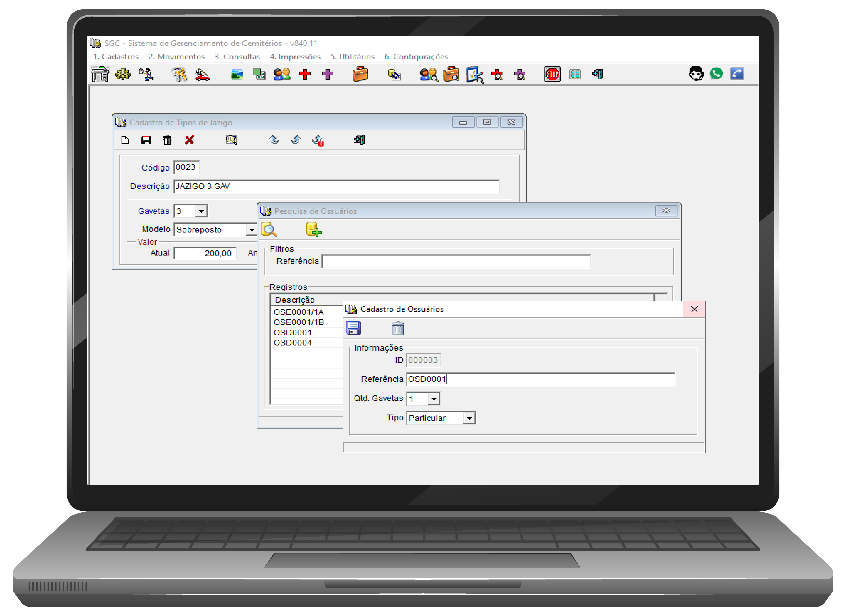846x616 pixels.
Task: Save record in Tipos de Jazigo toolbar
Action: [146, 140]
